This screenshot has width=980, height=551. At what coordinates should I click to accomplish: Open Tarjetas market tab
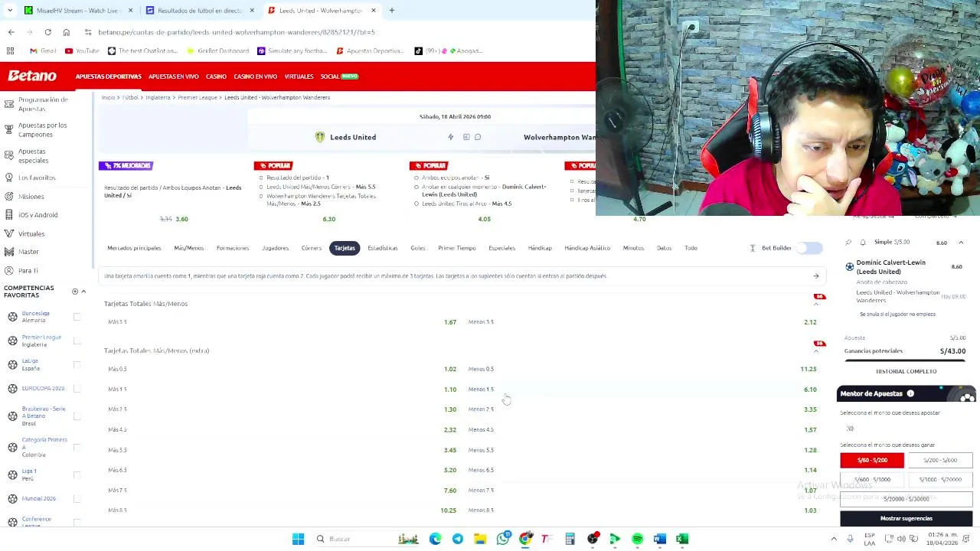click(x=345, y=248)
